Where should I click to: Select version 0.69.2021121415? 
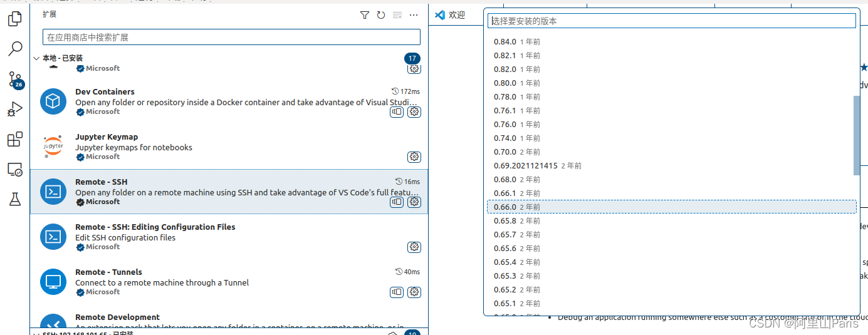click(671, 166)
